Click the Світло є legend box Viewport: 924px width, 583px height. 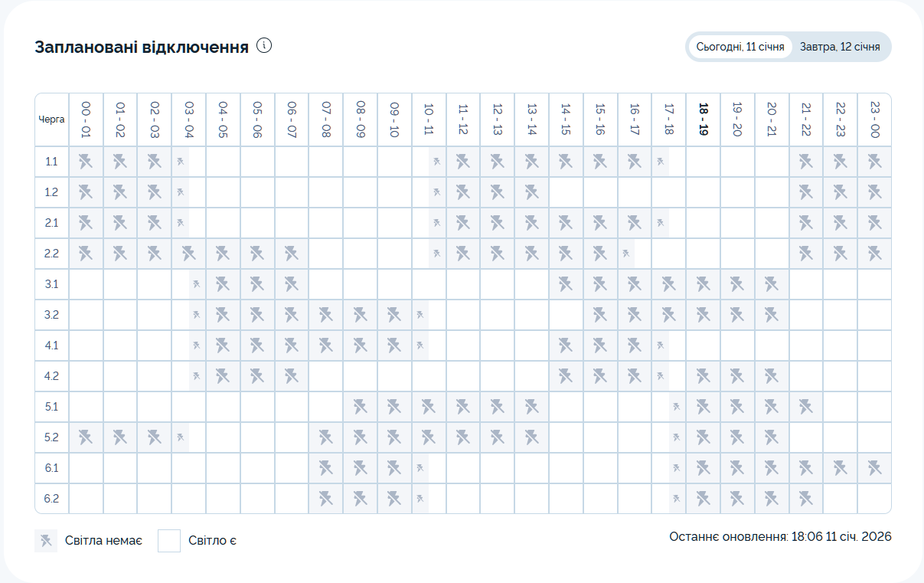click(168, 541)
